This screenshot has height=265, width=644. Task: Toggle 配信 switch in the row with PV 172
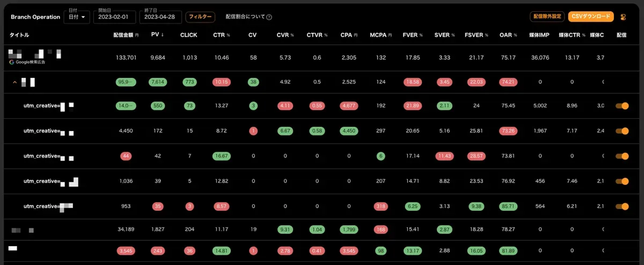[x=622, y=131]
